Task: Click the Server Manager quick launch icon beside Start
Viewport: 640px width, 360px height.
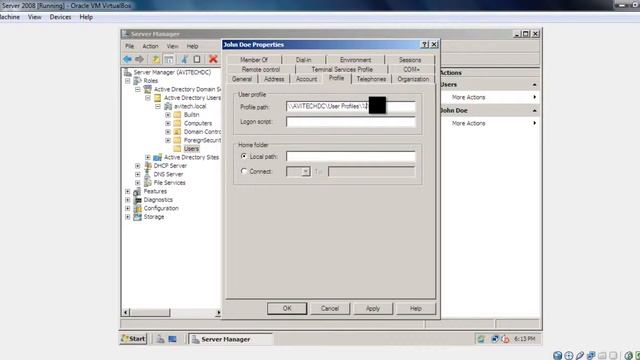Action: click(x=160, y=339)
